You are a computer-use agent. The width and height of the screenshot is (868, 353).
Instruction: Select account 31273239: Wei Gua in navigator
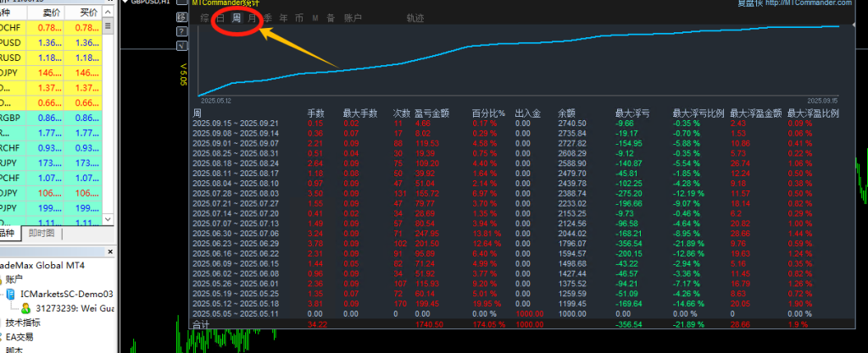click(75, 308)
